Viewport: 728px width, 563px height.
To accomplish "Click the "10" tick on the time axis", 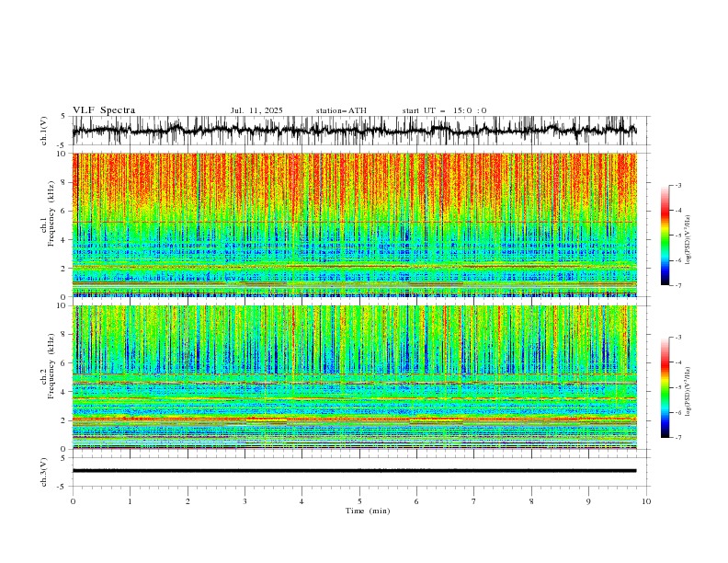I will 646,501.
